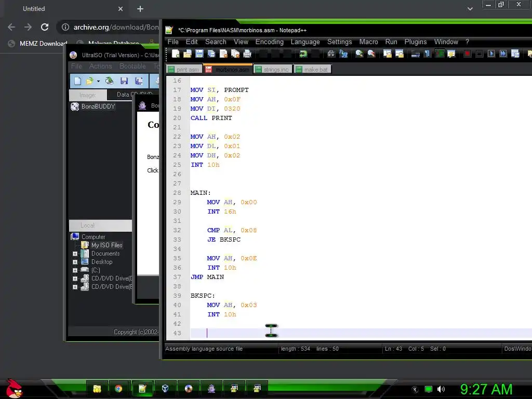Open the Plugins menu in Notepad++
This screenshot has width=532, height=399.
click(415, 42)
